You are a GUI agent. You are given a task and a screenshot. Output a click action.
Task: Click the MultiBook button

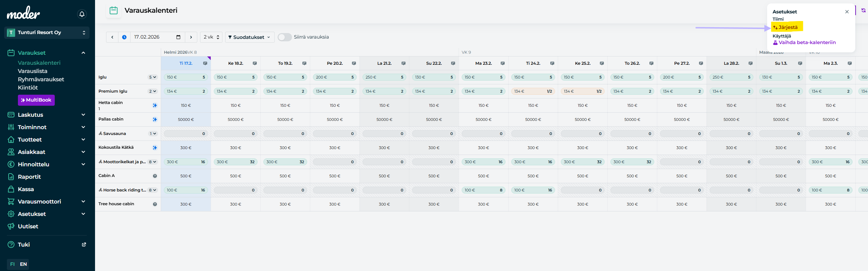36,100
